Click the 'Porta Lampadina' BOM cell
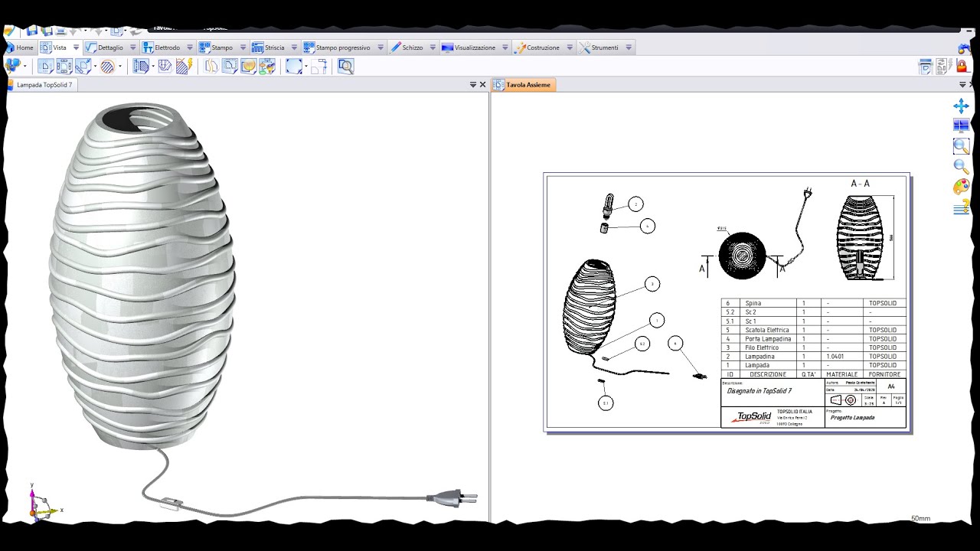The image size is (980, 551). click(x=768, y=339)
